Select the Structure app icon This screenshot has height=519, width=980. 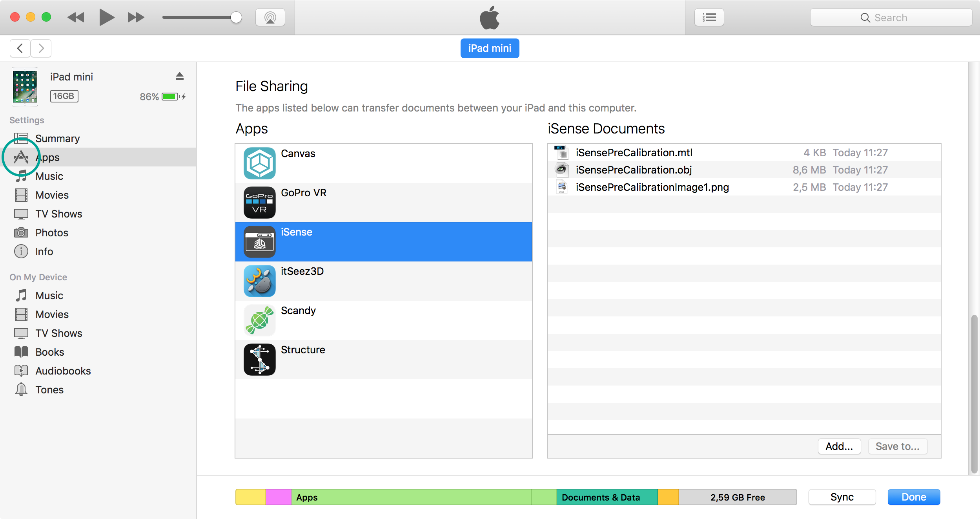click(259, 359)
